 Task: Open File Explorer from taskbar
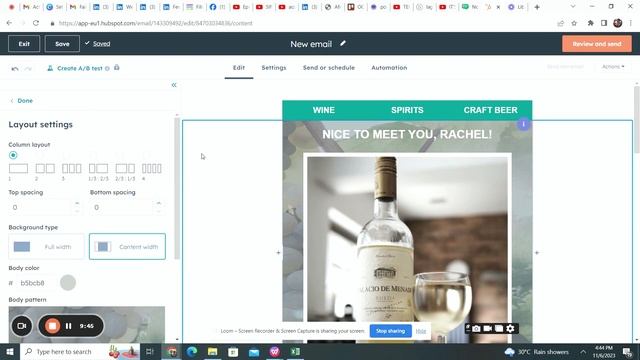(212, 351)
